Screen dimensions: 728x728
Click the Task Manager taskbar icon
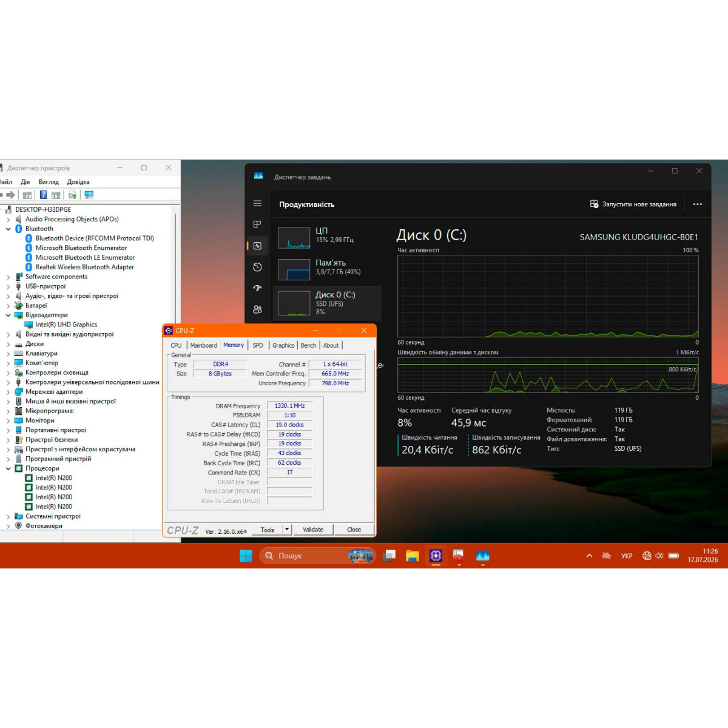pyautogui.click(x=482, y=556)
